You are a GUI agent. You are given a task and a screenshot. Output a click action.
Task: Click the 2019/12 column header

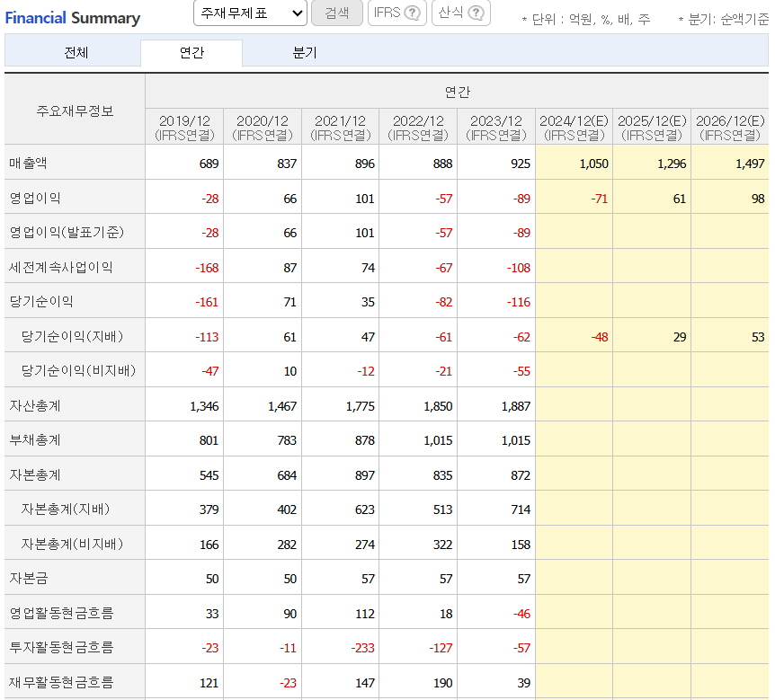point(183,126)
